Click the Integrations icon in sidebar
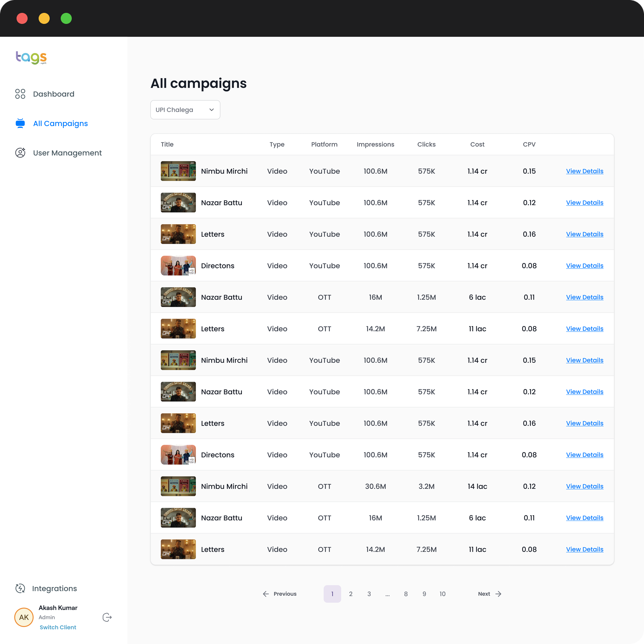The image size is (644, 644). click(x=20, y=588)
